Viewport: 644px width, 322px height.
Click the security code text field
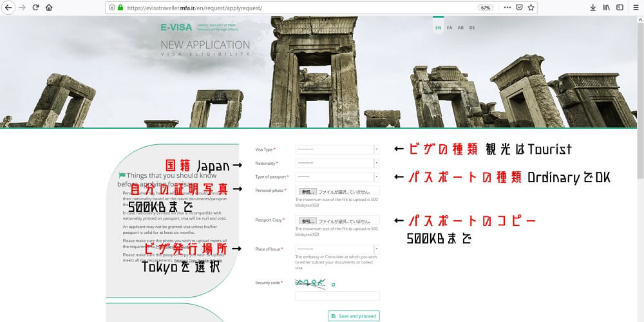click(x=337, y=296)
